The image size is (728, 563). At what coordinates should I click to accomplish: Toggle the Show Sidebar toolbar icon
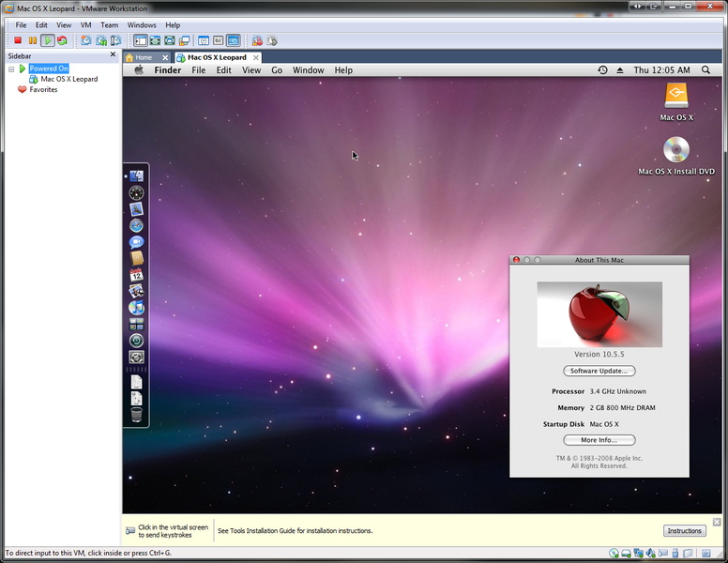pos(140,40)
